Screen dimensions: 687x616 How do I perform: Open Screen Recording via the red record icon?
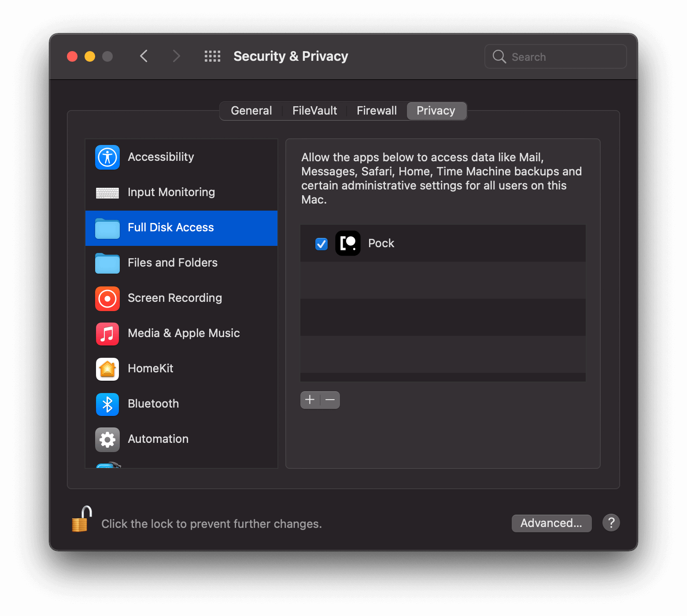[107, 298]
